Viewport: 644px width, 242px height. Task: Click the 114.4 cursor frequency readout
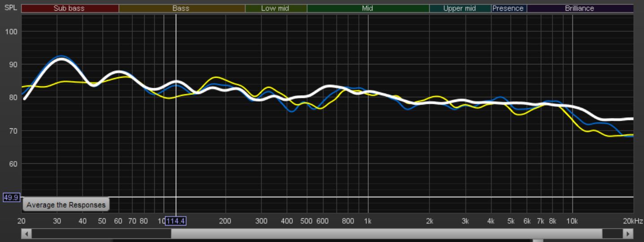point(176,221)
